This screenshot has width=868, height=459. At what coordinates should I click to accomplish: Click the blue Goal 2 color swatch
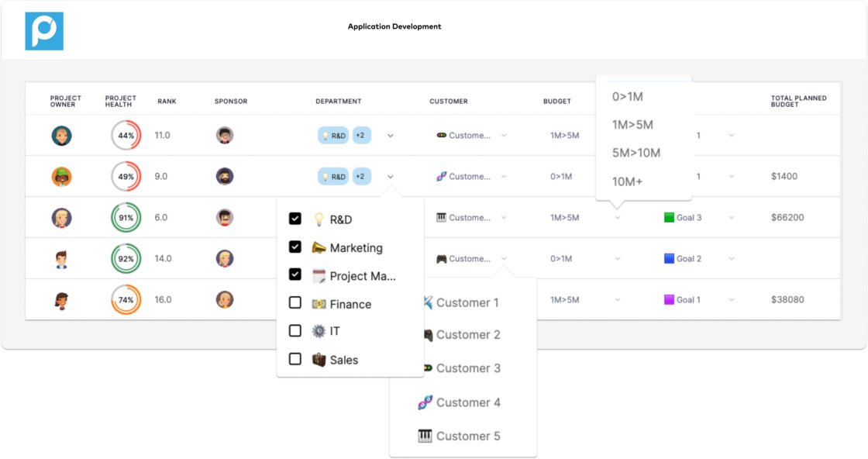click(x=669, y=258)
